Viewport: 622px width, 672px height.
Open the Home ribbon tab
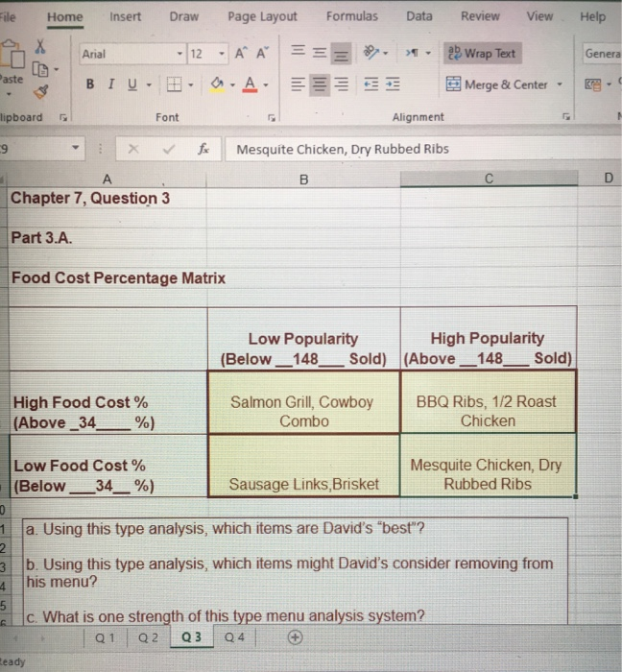click(x=65, y=17)
